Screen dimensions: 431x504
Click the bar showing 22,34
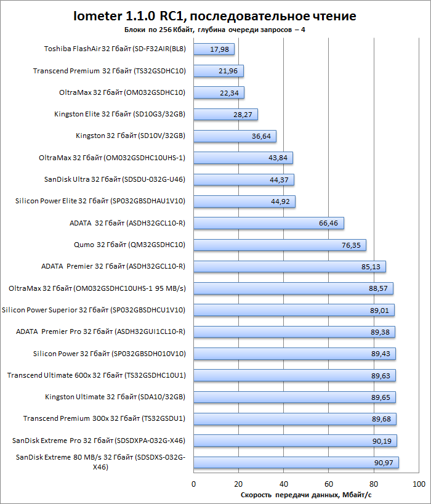point(219,92)
